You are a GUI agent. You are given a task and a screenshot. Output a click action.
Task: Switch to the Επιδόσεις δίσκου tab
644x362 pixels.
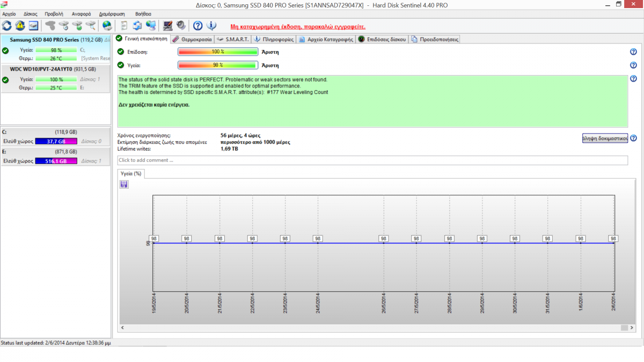[x=382, y=39]
